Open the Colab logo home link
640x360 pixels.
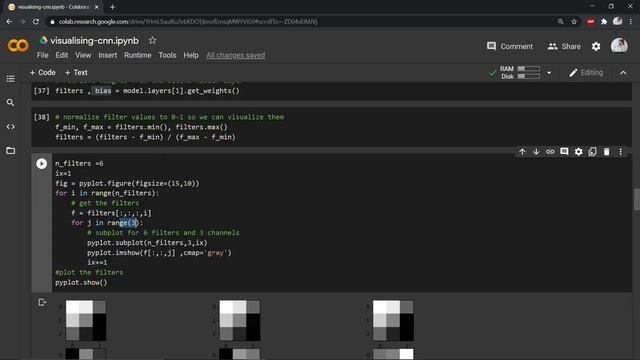tap(18, 46)
